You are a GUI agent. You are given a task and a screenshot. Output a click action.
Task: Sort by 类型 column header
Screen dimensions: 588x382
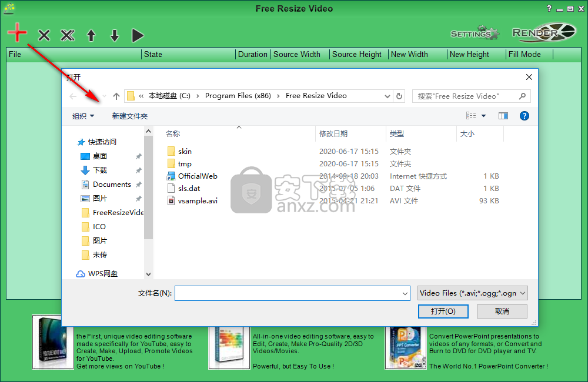pos(397,134)
